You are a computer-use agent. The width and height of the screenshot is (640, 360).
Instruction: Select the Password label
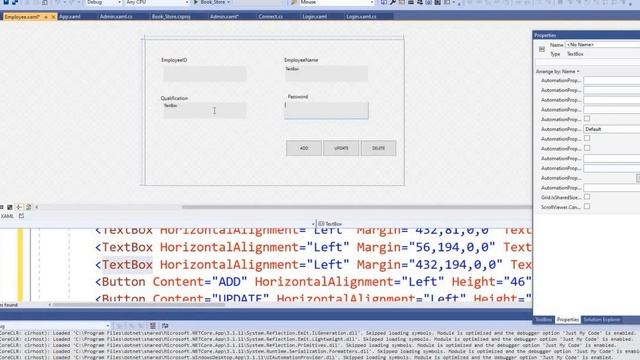(x=298, y=97)
